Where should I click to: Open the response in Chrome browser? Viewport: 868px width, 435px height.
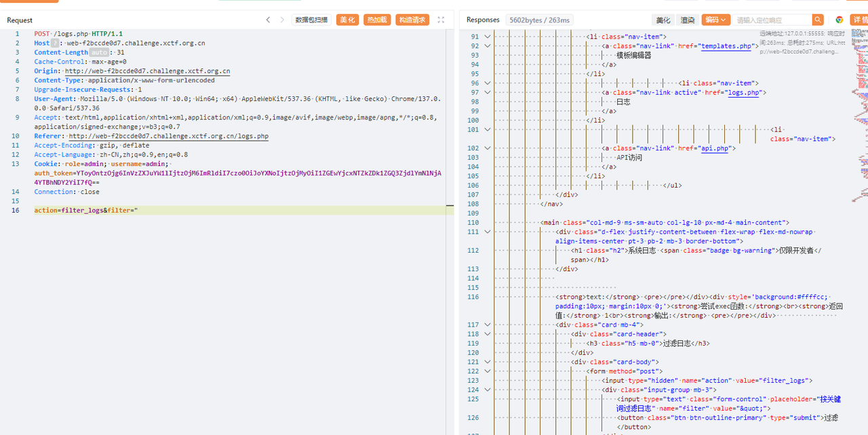[x=839, y=20]
